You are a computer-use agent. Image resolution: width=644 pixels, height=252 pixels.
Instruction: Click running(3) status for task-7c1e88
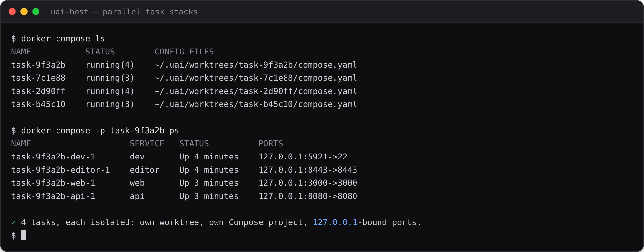110,78
